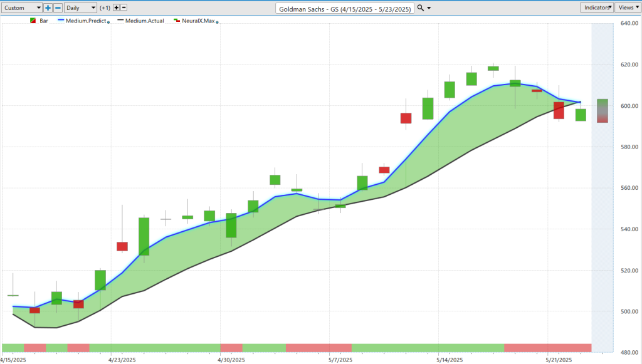This screenshot has height=364, width=642.
Task: Open the Custom date range dropdown
Action: tap(22, 8)
